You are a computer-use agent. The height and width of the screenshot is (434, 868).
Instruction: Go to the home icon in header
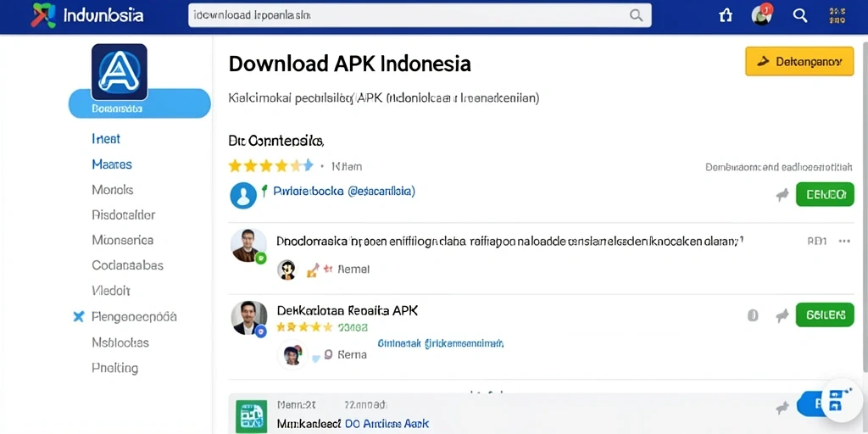pyautogui.click(x=726, y=15)
